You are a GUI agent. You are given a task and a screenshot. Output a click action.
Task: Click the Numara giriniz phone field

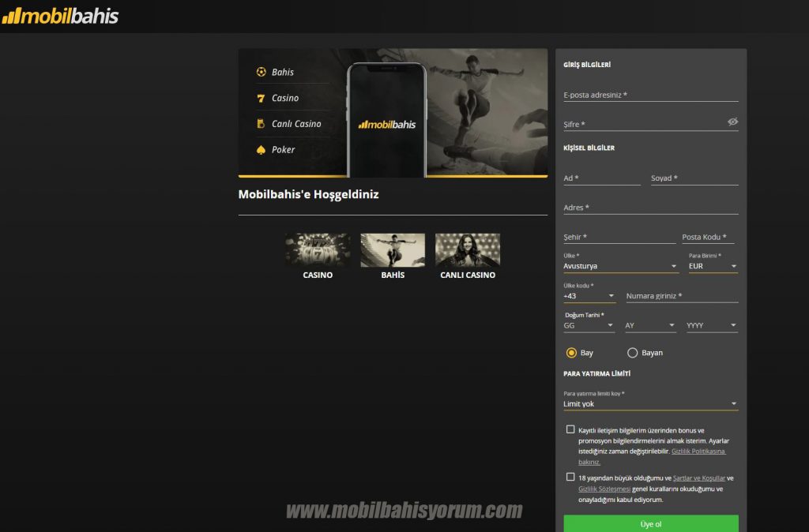[x=682, y=296]
